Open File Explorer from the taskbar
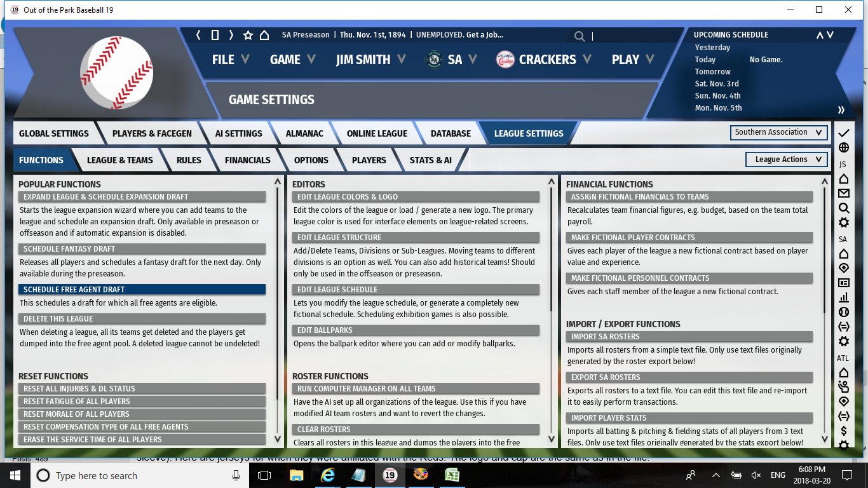Screen dimensions: 868x488 [x=296, y=475]
